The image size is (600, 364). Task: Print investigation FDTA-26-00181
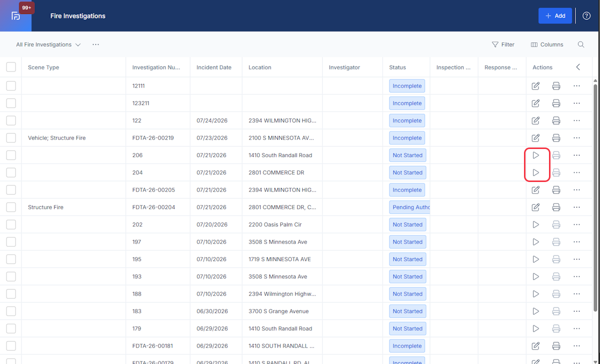(x=556, y=346)
